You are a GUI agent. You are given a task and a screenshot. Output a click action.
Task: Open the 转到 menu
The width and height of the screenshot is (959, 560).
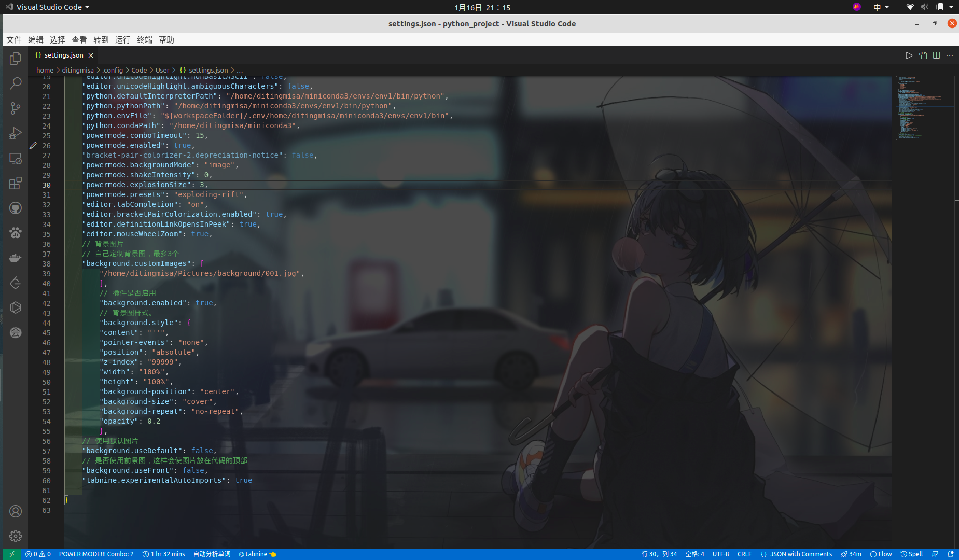click(101, 40)
